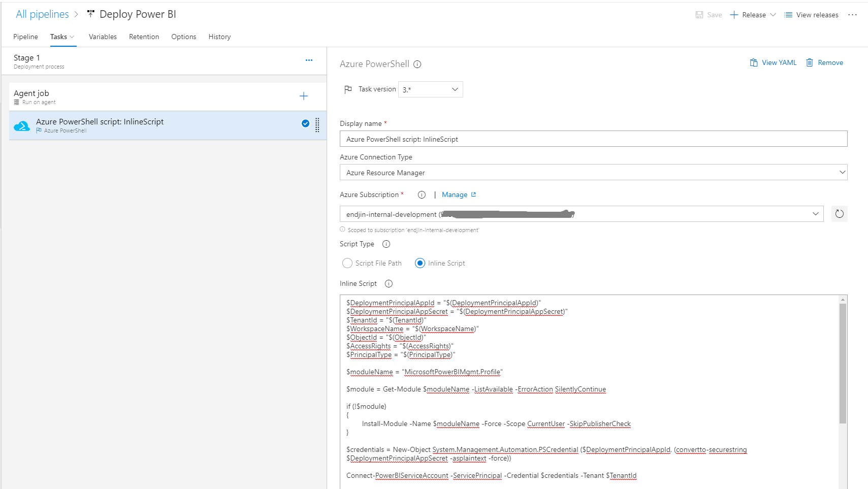Click the View YAML clipboard icon

click(754, 62)
